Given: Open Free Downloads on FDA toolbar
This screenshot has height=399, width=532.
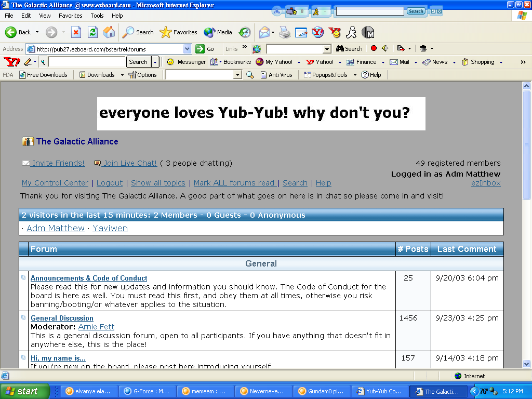Looking at the screenshot, I should coord(44,75).
